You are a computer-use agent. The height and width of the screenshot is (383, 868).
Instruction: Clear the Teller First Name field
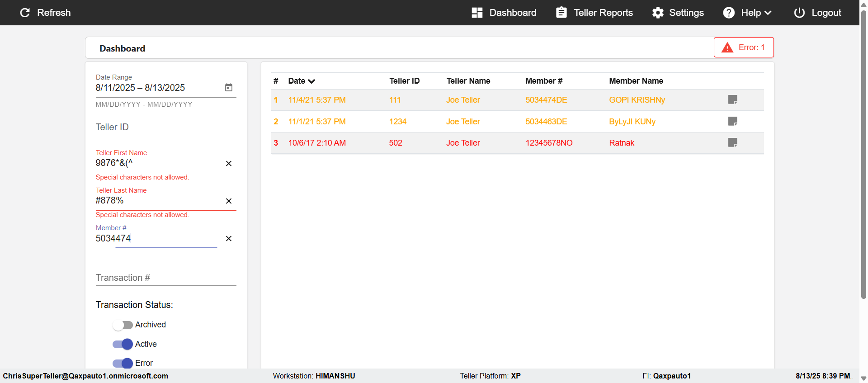point(229,163)
